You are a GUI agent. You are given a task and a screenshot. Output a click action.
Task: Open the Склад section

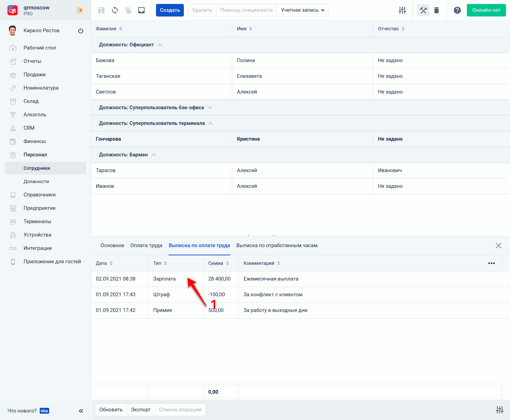click(x=31, y=101)
